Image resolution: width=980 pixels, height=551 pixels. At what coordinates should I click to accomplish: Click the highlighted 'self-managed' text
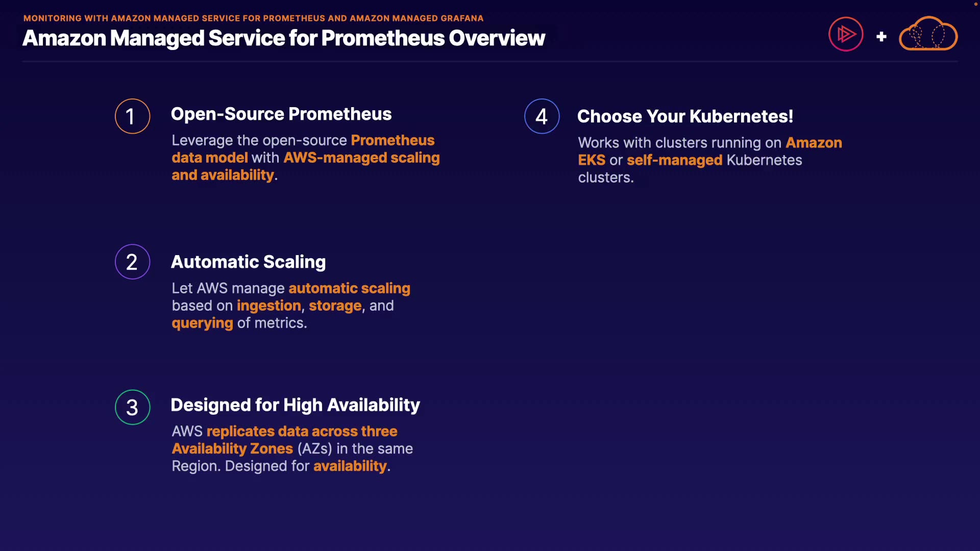pos(674,160)
